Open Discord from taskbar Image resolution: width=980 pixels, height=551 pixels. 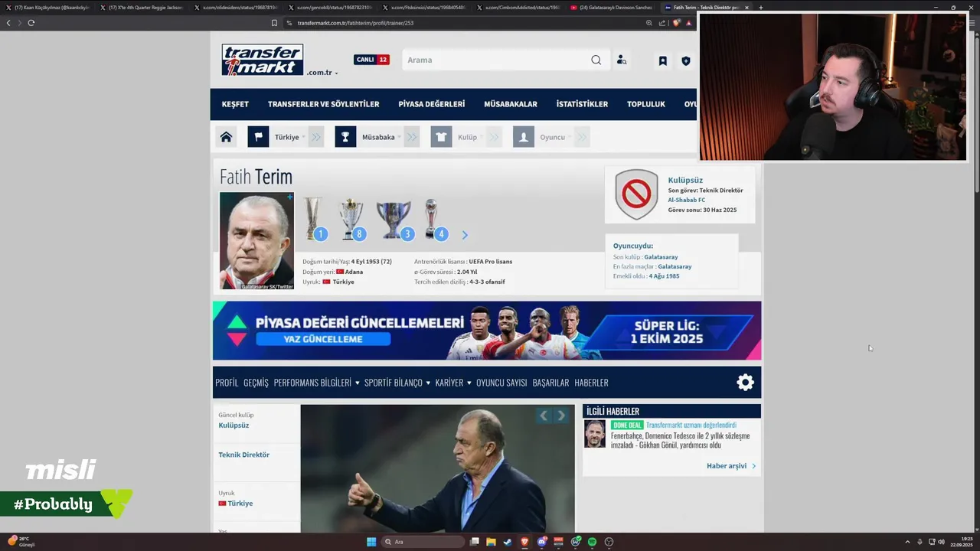pyautogui.click(x=541, y=542)
